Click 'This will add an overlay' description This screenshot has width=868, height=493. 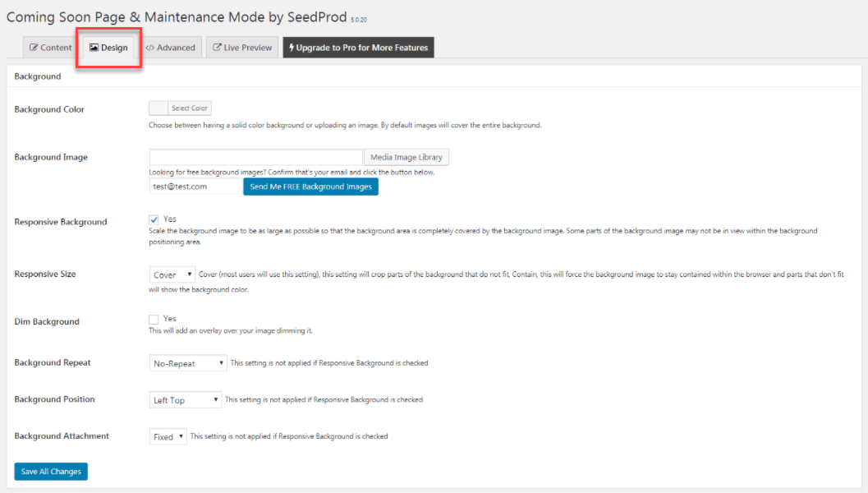[x=231, y=330]
